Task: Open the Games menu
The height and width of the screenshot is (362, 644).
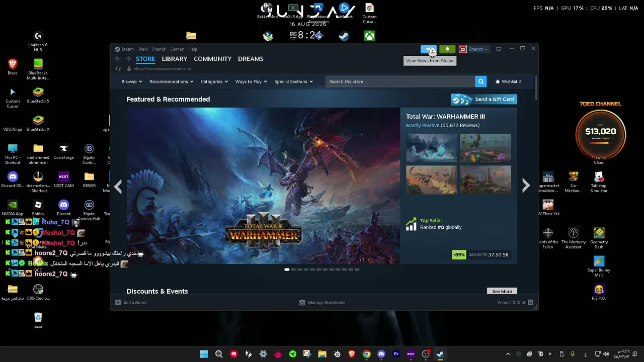Action: tap(177, 49)
